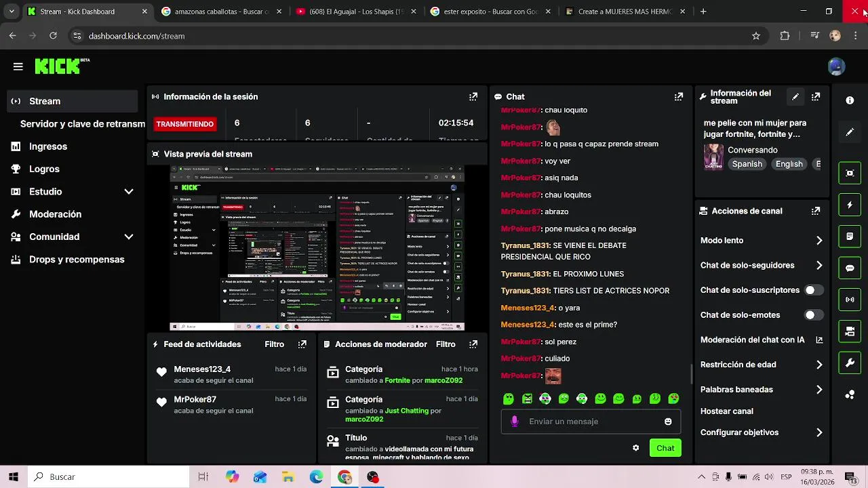Toggle moderator actions panel with the note icon
868x488 pixels.
850,237
